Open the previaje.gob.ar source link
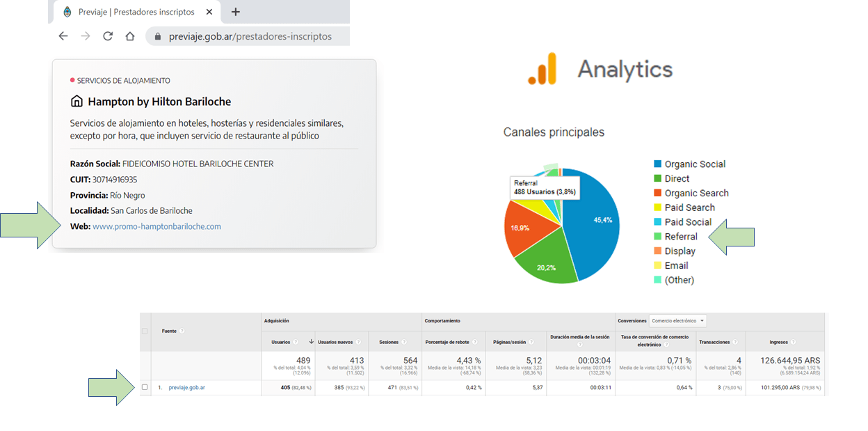This screenshot has height=431, width=868. point(187,387)
